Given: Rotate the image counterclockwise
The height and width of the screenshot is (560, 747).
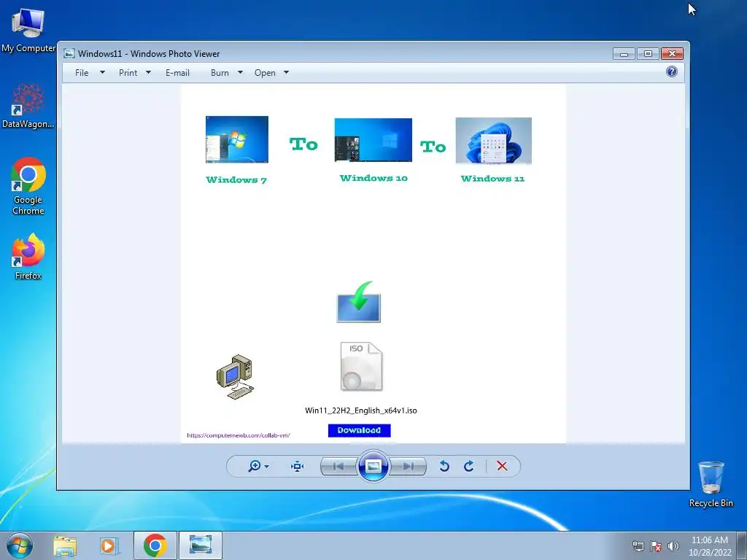Looking at the screenshot, I should coord(444,466).
